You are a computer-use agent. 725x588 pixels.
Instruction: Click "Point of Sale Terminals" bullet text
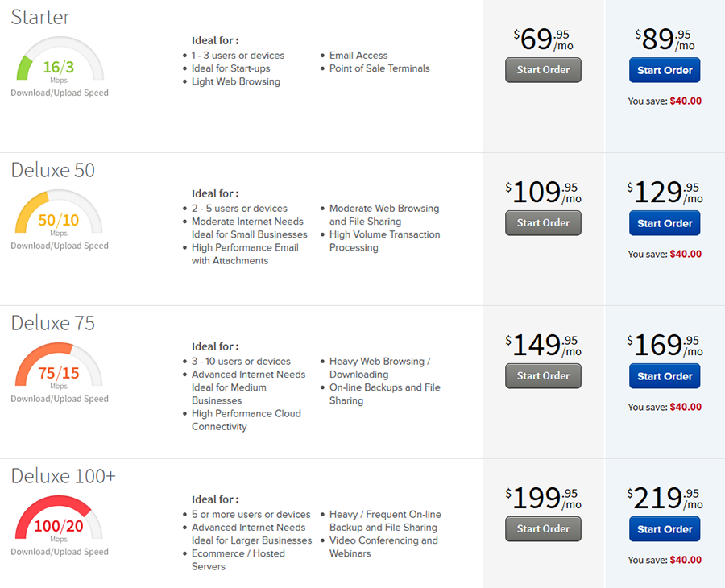tap(379, 68)
